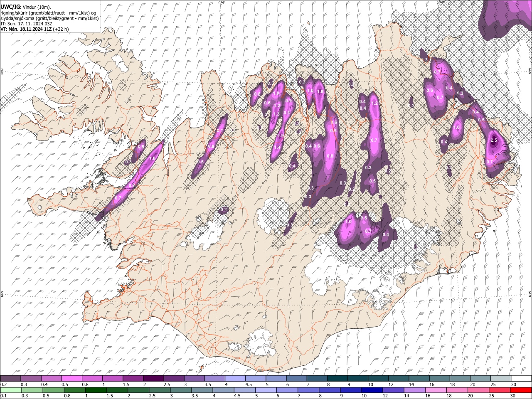Image resolution: width=532 pixels, height=399 pixels.
Task: Select the red lower swatch between 25 and 30
Action: pyautogui.click(x=500, y=390)
